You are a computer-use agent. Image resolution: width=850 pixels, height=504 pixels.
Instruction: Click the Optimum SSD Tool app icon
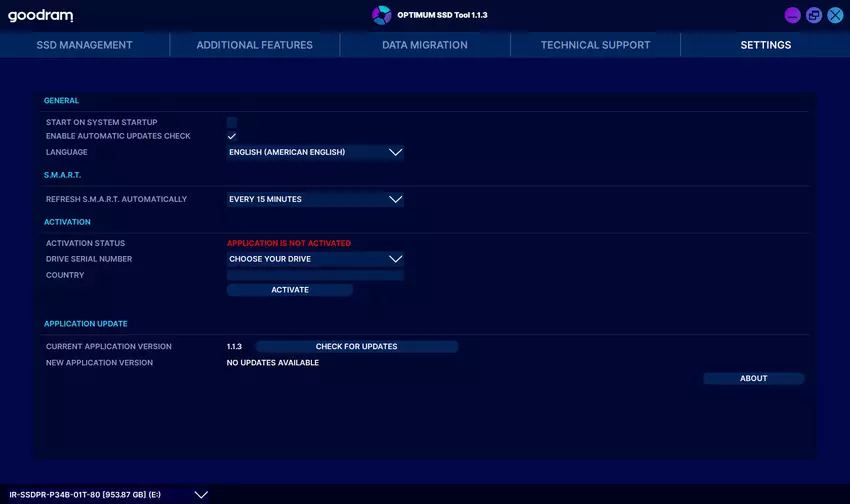(381, 15)
